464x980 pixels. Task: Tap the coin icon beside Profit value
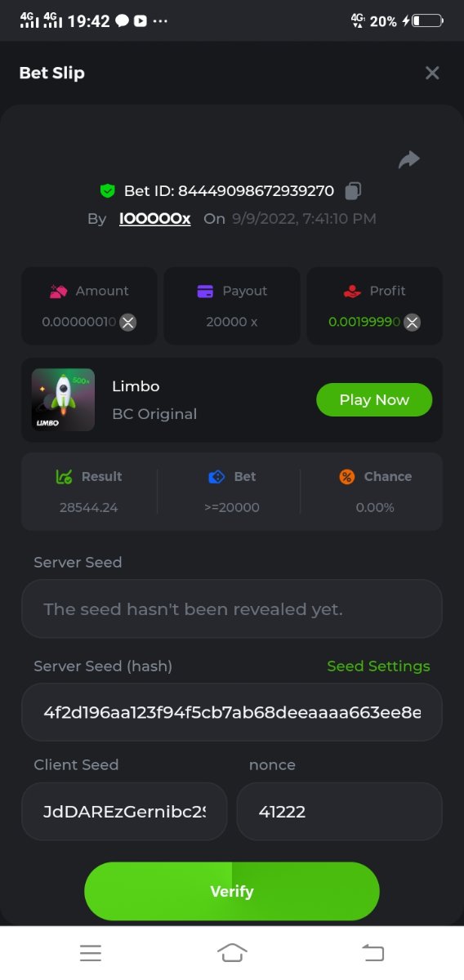click(x=413, y=322)
